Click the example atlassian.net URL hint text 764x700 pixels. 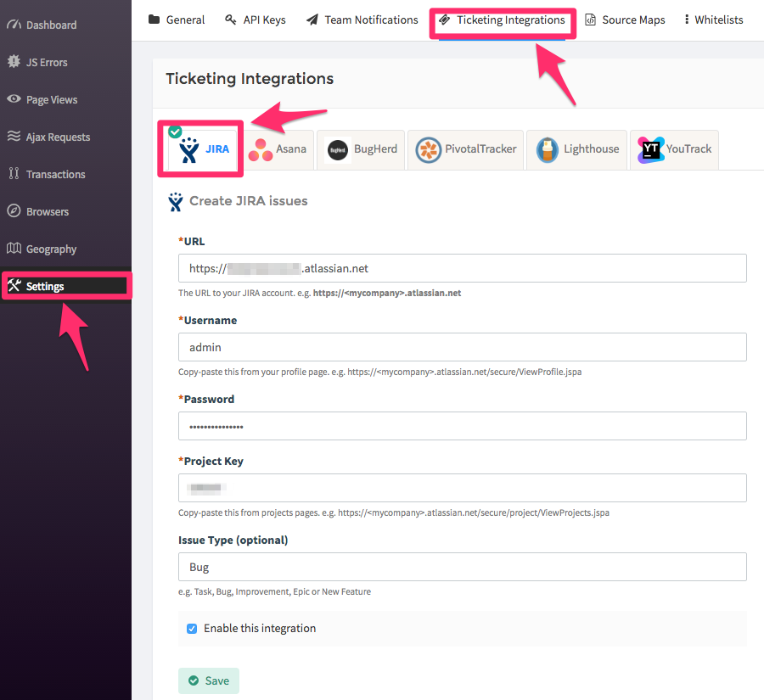pyautogui.click(x=387, y=293)
